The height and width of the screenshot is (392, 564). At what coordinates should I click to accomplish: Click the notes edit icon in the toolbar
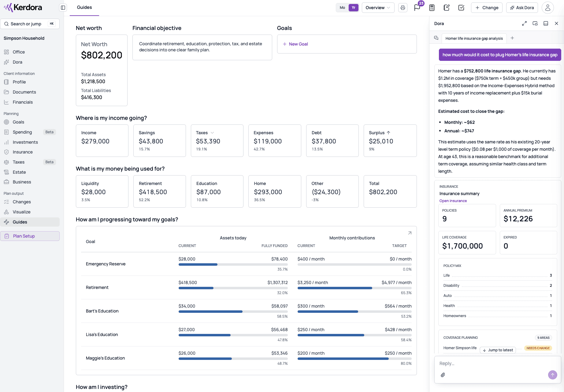pos(447,8)
